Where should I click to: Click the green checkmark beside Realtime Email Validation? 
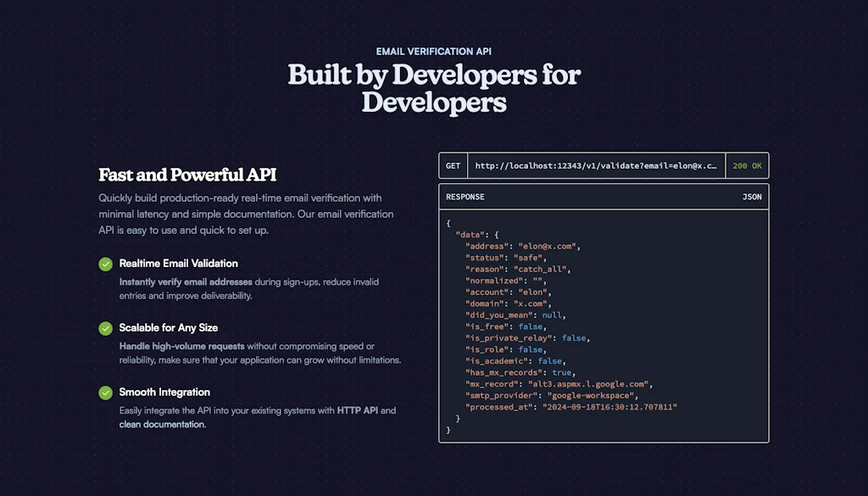click(x=105, y=264)
